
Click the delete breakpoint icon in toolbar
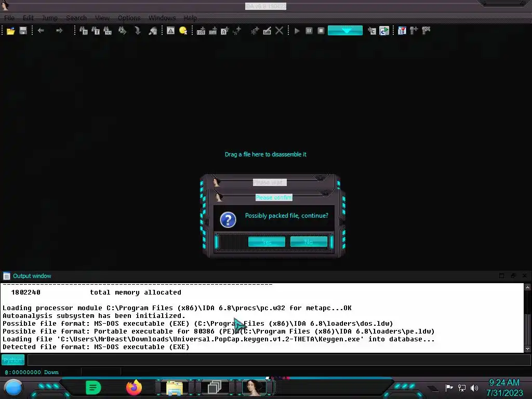coord(426,31)
